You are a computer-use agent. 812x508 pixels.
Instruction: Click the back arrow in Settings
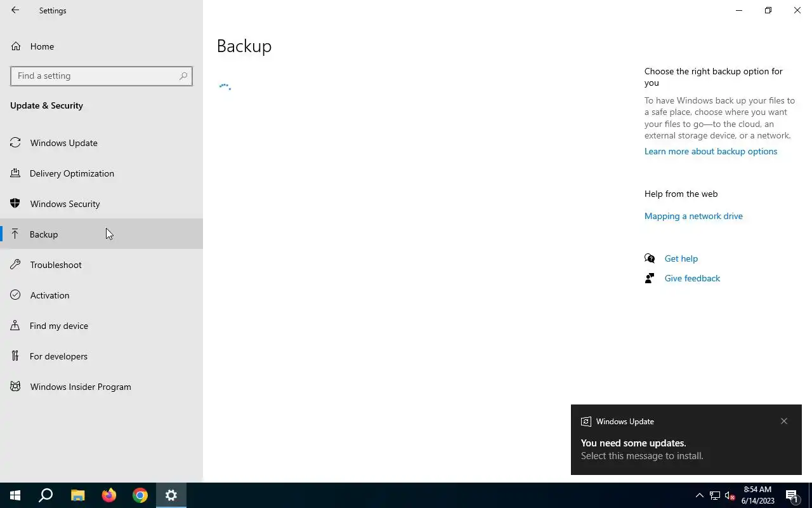coord(15,10)
